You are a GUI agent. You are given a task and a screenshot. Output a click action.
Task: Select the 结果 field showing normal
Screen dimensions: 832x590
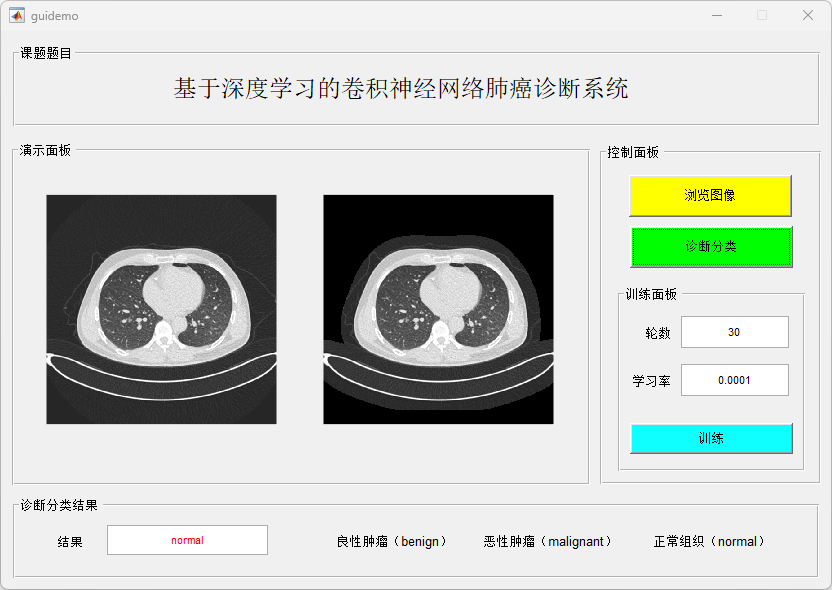(x=187, y=540)
